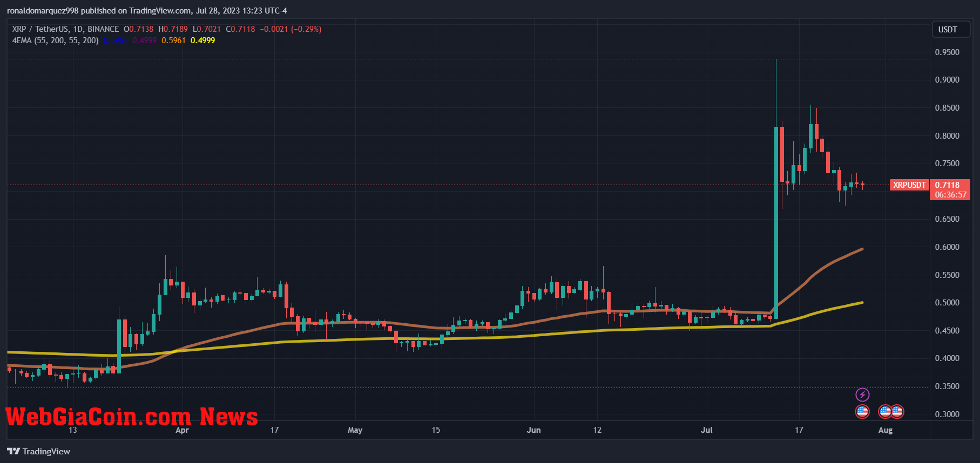Click the Jun label on the time axis
The width and height of the screenshot is (980, 463).
(533, 430)
